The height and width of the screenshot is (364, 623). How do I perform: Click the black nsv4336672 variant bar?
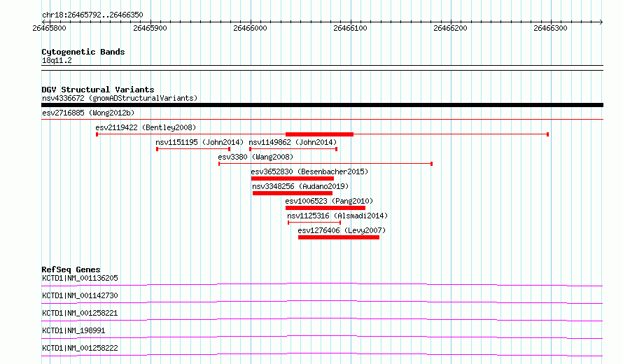(322, 105)
